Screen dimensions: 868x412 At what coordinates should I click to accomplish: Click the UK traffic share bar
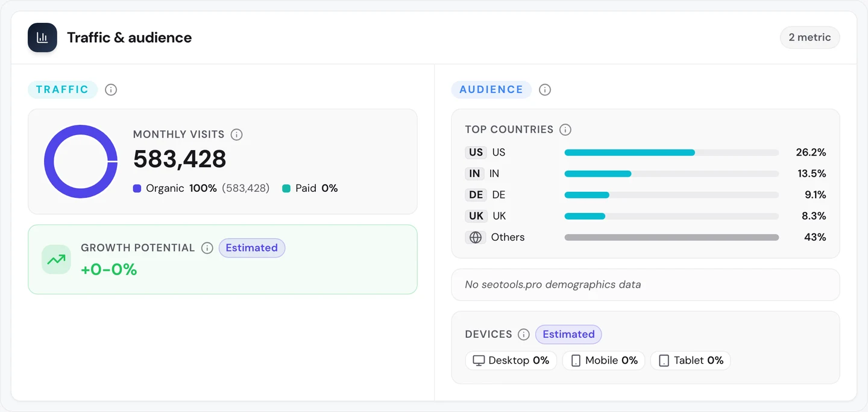click(x=671, y=216)
